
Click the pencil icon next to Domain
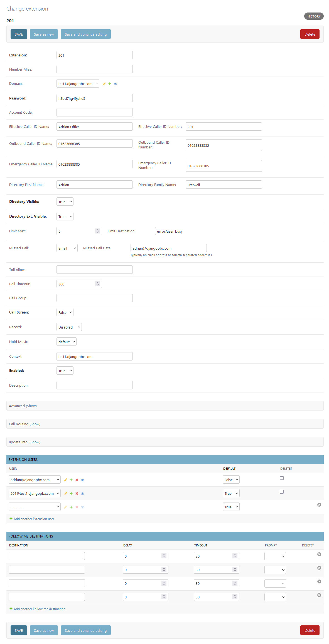104,84
